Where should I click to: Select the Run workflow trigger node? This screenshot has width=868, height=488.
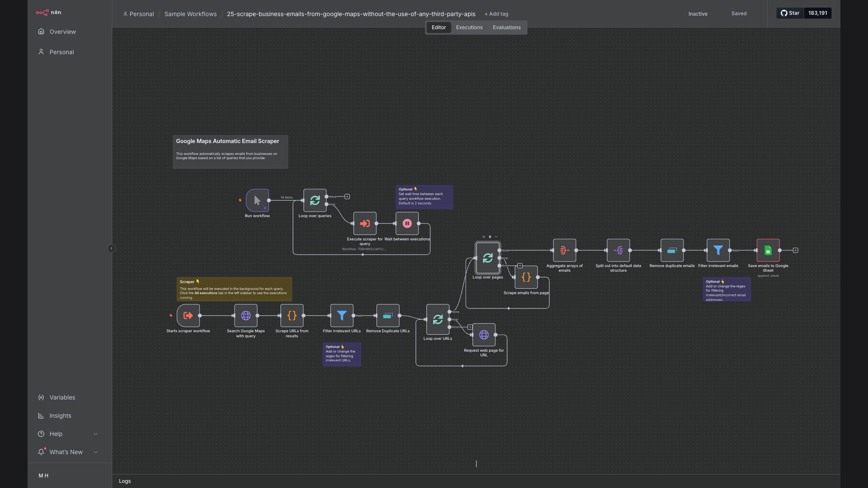[x=257, y=200]
